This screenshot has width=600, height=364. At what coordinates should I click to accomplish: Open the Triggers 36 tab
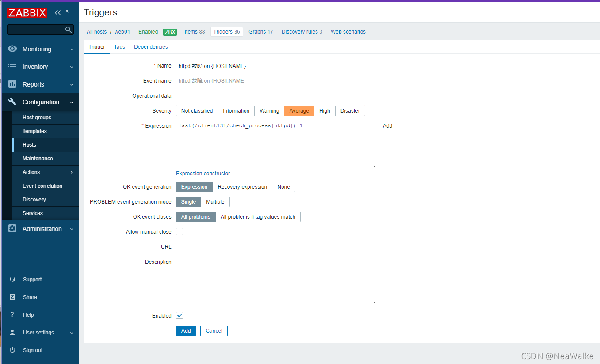point(227,32)
